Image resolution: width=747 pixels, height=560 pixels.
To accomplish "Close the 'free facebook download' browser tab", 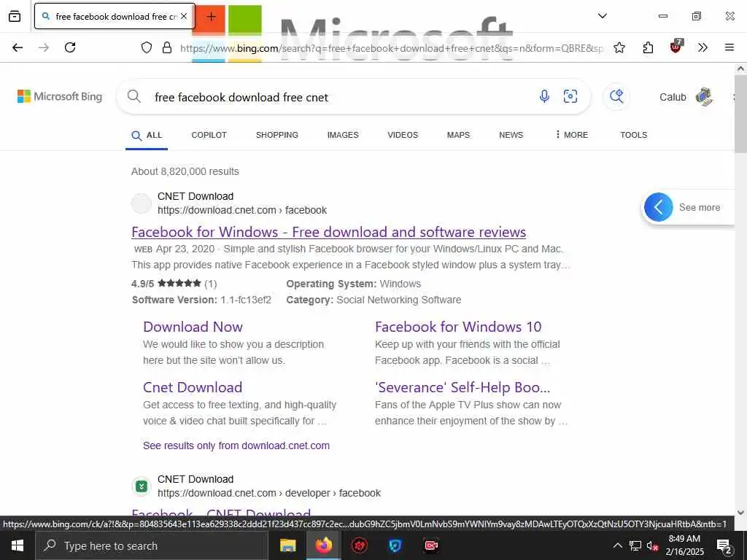I will pos(184,16).
